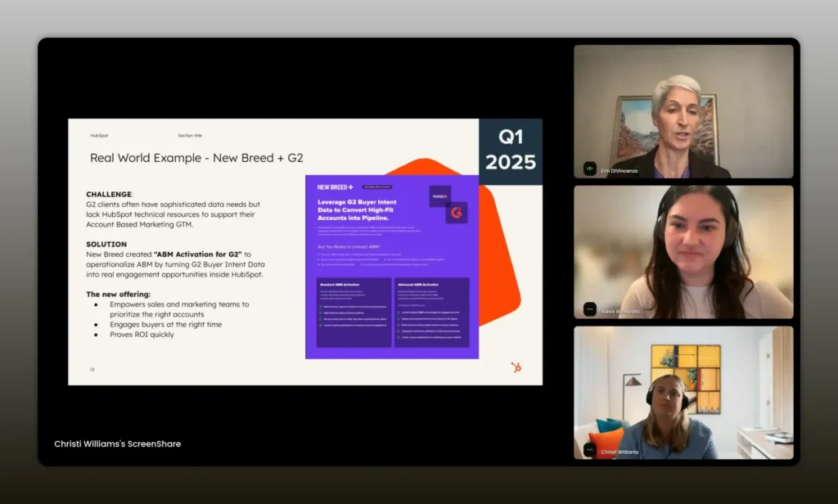838x504 pixels.
Task: Click the "Christi Williams's ScreenShare" label
Action: [x=117, y=443]
